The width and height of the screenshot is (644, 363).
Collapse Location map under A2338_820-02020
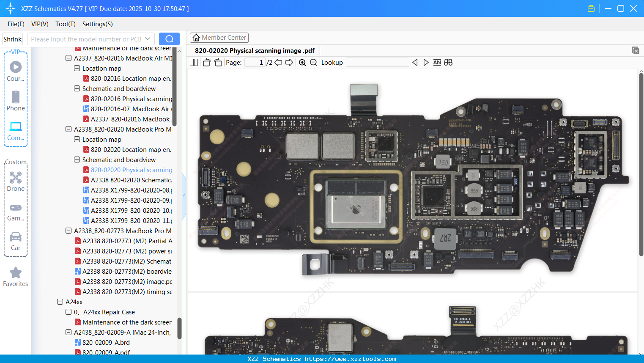77,139
